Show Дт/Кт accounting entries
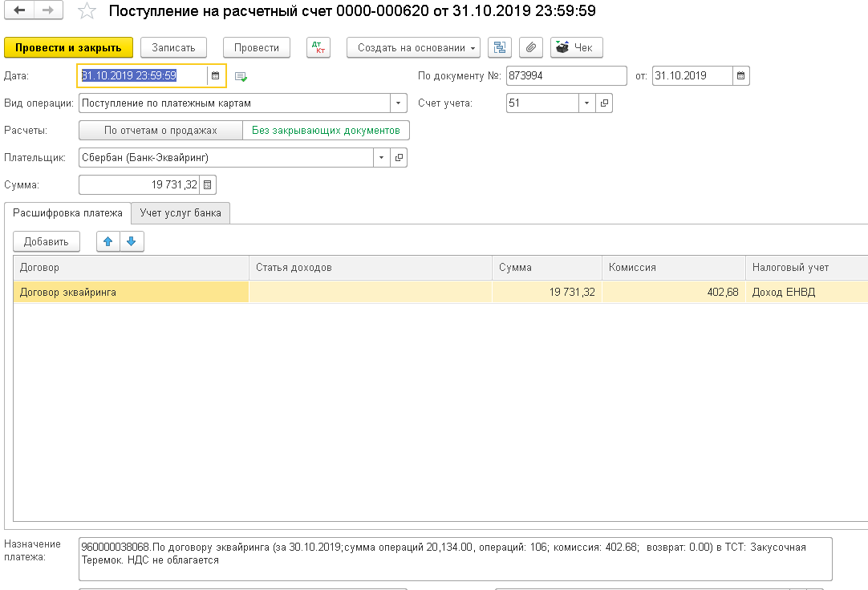Image resolution: width=868 pixels, height=590 pixels. click(x=318, y=47)
